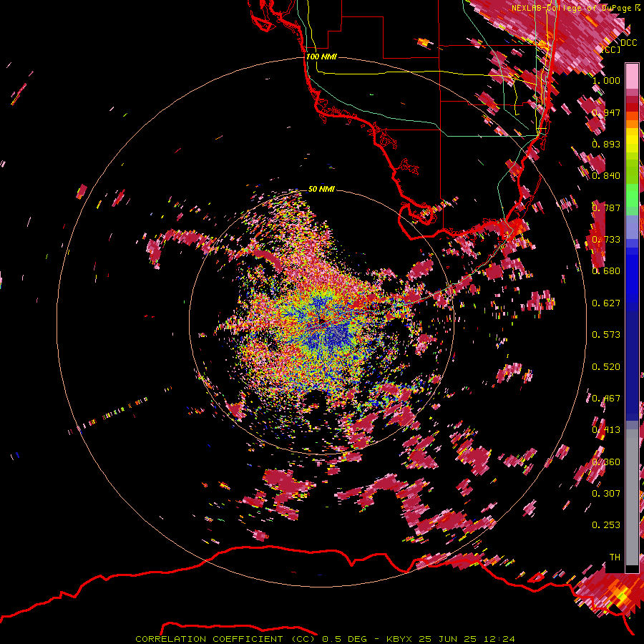Click the 0.520 scale value
The height and width of the screenshot is (644, 644).
tap(606, 367)
